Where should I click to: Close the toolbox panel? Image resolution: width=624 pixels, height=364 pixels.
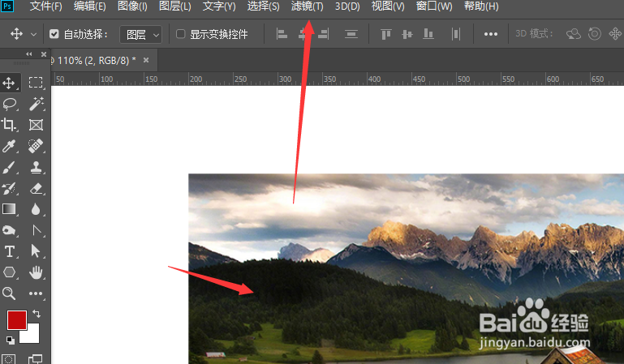pyautogui.click(x=44, y=54)
